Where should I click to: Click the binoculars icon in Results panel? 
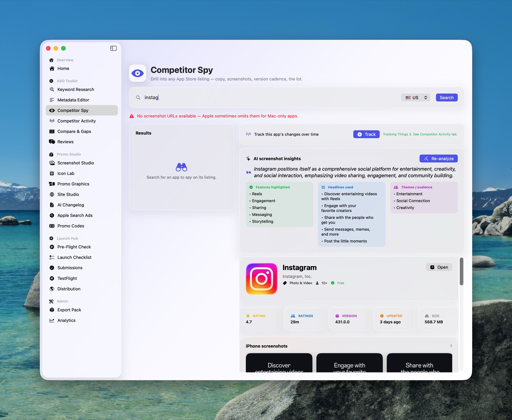pyautogui.click(x=181, y=167)
